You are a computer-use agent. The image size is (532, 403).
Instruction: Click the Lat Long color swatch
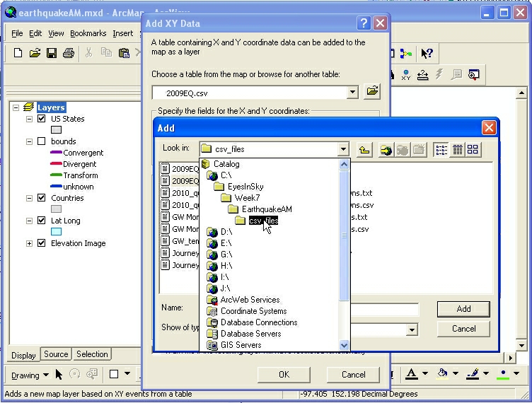tap(57, 231)
